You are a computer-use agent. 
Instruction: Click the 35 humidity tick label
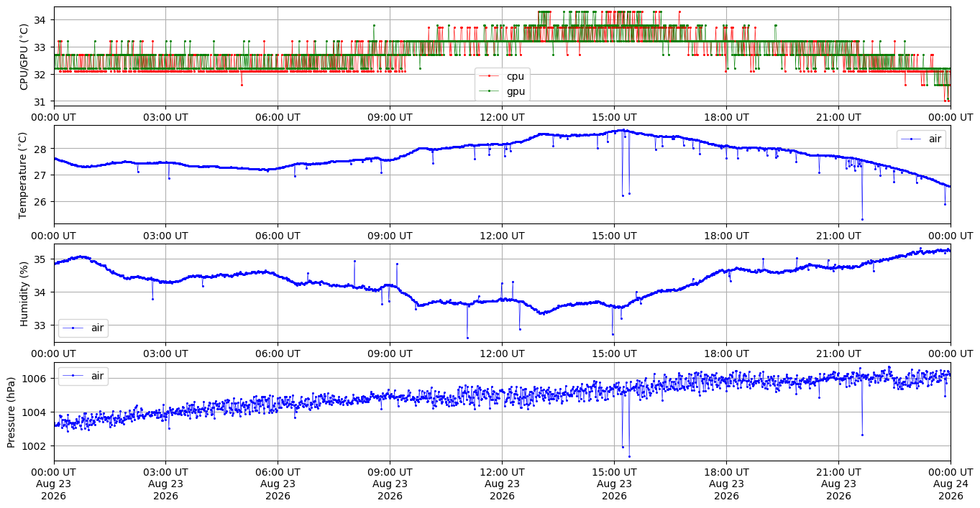click(42, 259)
